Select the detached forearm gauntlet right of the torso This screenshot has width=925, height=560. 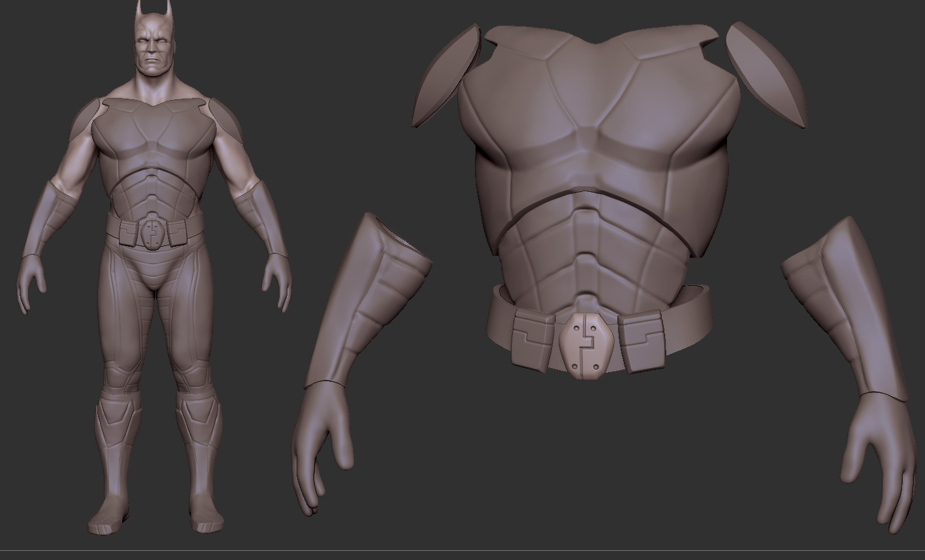pos(846,310)
